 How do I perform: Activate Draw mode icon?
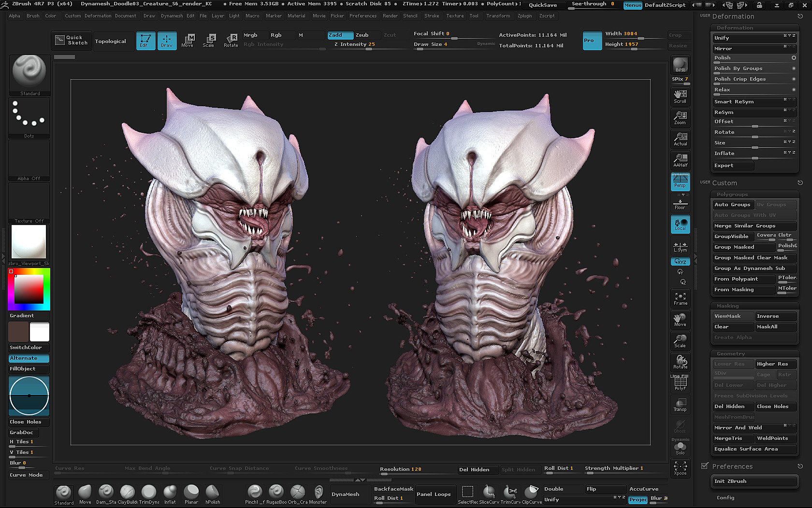click(x=167, y=41)
